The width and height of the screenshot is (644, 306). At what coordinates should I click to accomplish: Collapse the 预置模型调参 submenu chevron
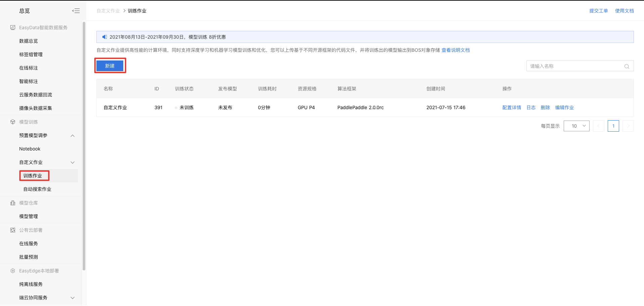[x=73, y=136]
